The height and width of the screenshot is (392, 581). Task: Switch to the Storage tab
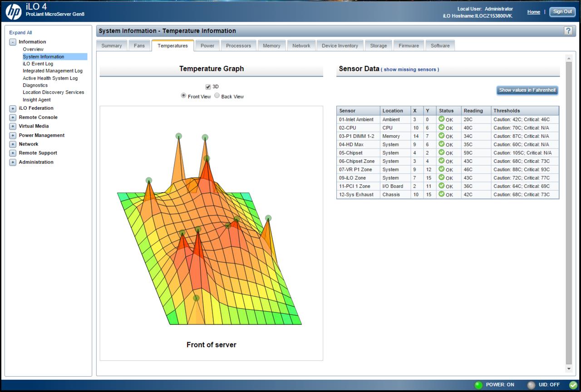point(379,46)
